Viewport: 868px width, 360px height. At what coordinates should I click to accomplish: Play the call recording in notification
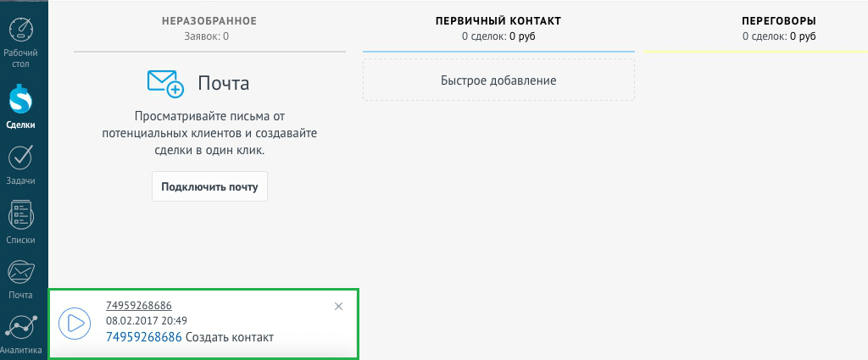[x=75, y=323]
